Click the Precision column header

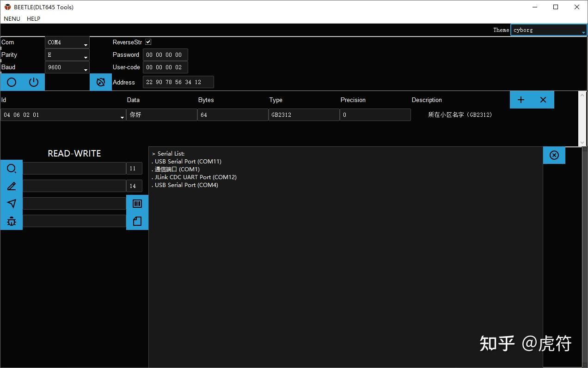coord(353,100)
